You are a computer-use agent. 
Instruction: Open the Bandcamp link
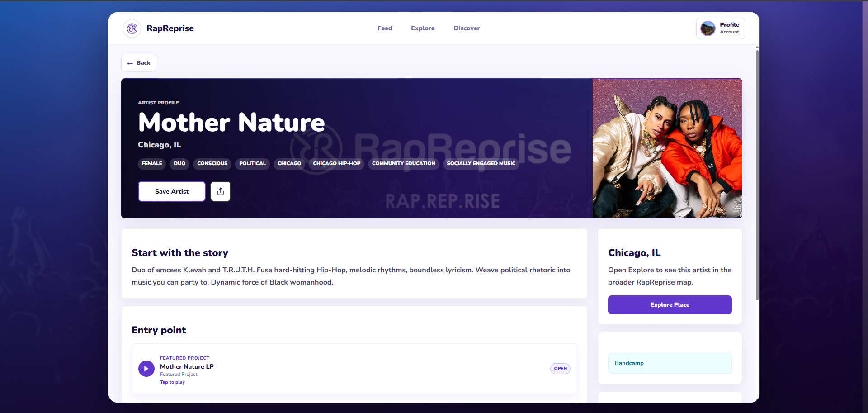click(x=670, y=363)
